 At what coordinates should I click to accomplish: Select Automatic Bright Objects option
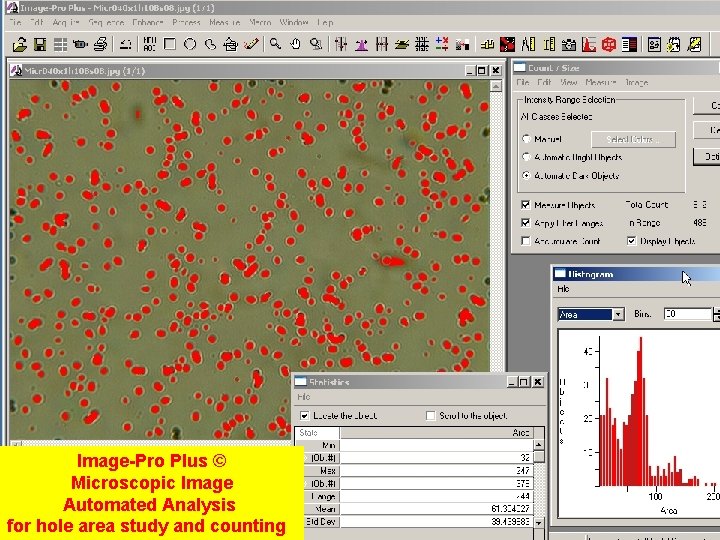pyautogui.click(x=526, y=157)
